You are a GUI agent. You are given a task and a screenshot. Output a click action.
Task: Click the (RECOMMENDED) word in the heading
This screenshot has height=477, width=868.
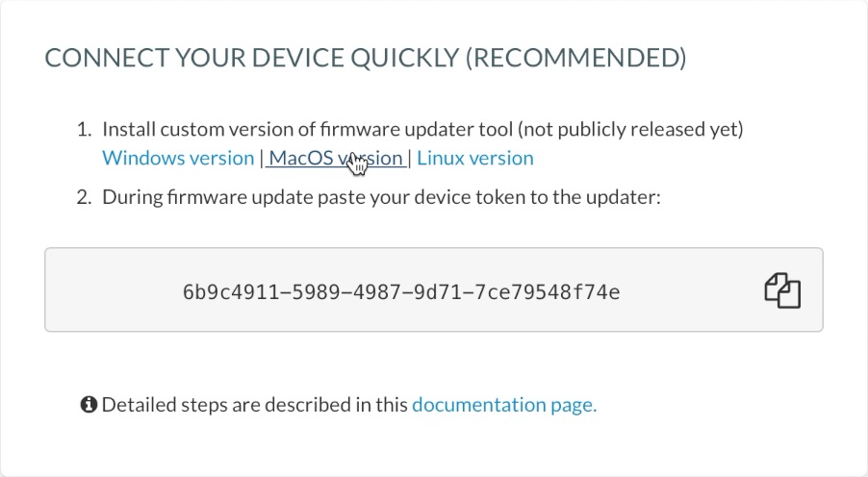tap(575, 58)
